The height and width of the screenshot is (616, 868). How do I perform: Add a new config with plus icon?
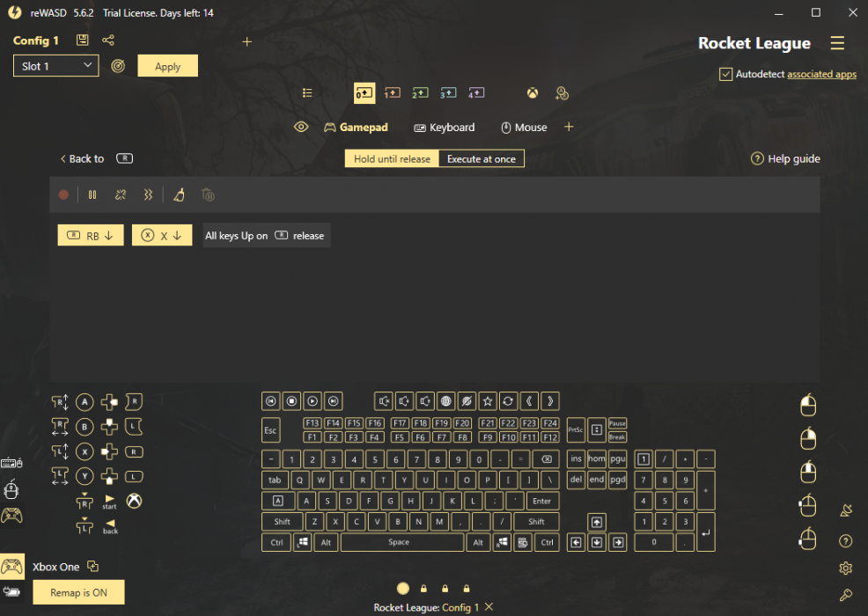click(246, 41)
